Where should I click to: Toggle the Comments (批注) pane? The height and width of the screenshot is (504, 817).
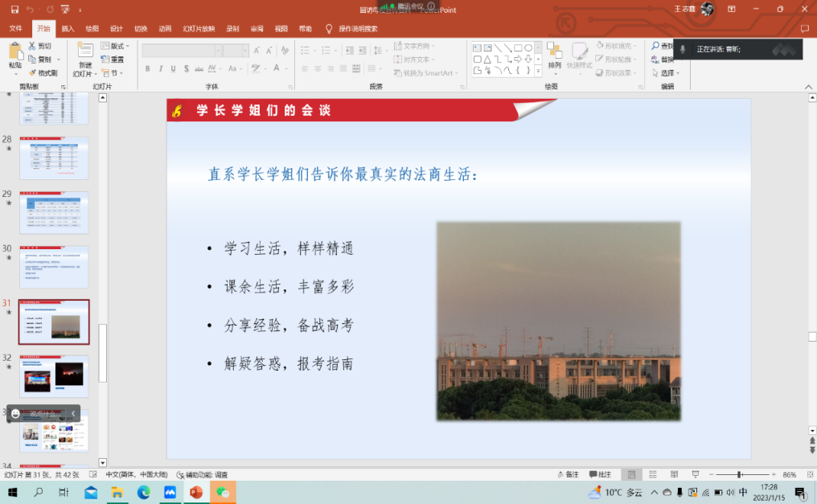click(600, 474)
